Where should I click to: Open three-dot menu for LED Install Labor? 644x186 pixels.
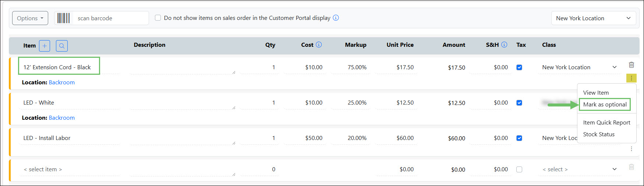[x=631, y=149]
